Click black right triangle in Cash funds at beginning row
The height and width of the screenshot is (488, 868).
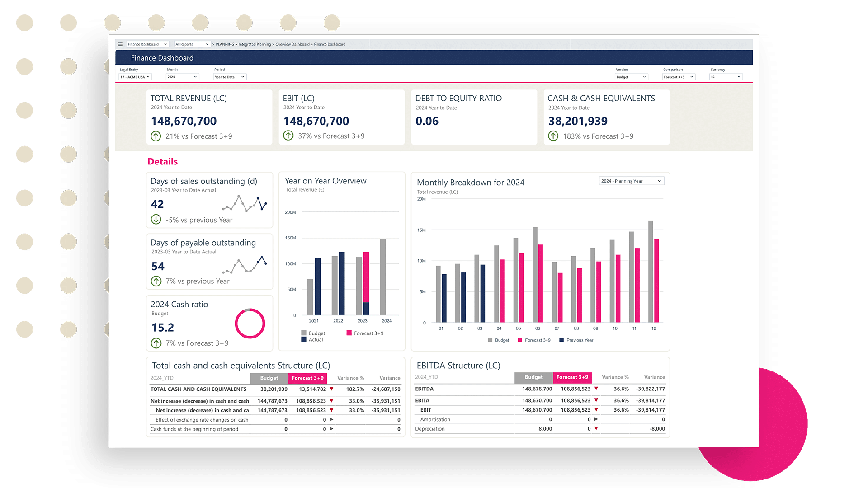tap(331, 429)
